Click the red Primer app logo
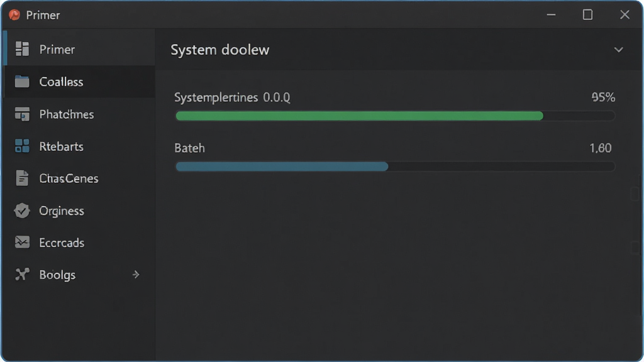644x362 pixels. click(x=14, y=15)
